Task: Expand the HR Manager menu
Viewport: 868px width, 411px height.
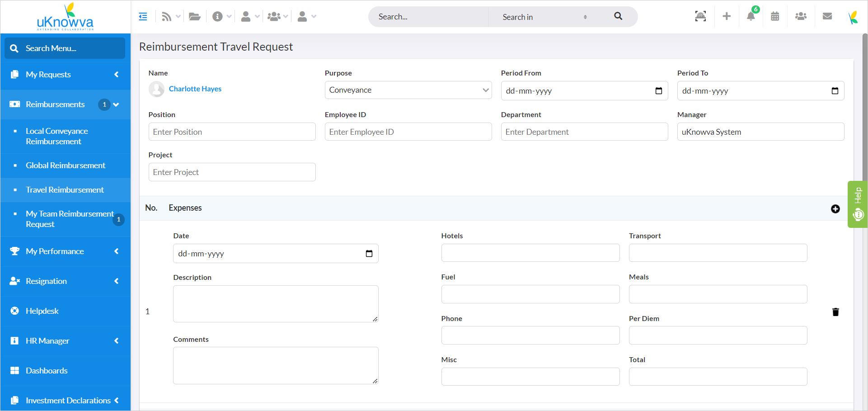Action: pos(66,341)
